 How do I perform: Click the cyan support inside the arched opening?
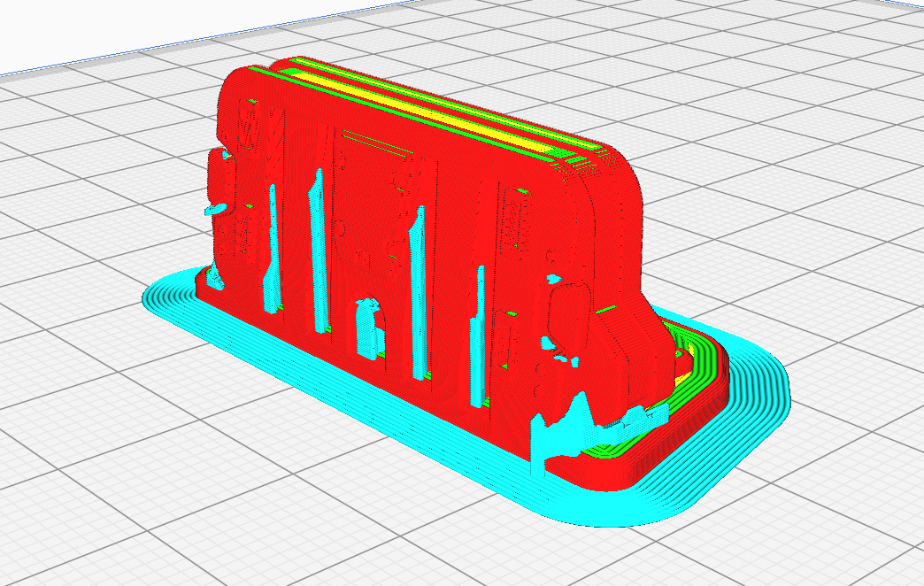[x=367, y=328]
